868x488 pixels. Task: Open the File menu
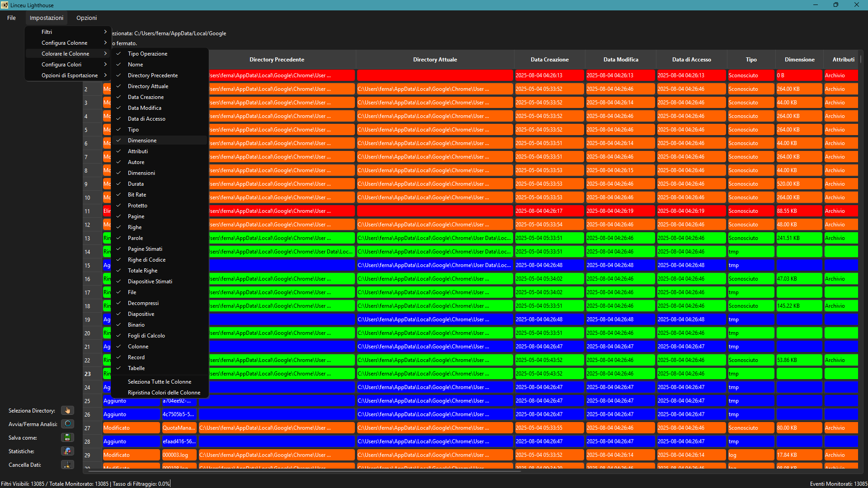pos(11,18)
